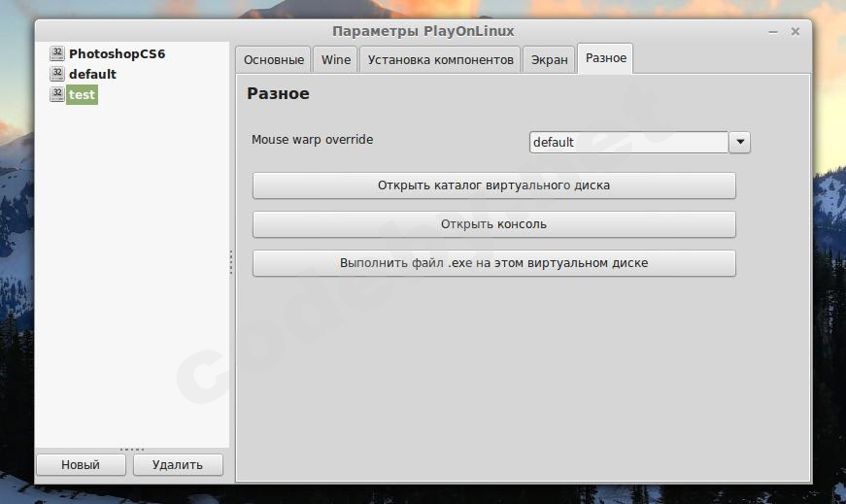Click the drive icon next to PhotoshopCS6
The width and height of the screenshot is (846, 504).
pyautogui.click(x=57, y=52)
